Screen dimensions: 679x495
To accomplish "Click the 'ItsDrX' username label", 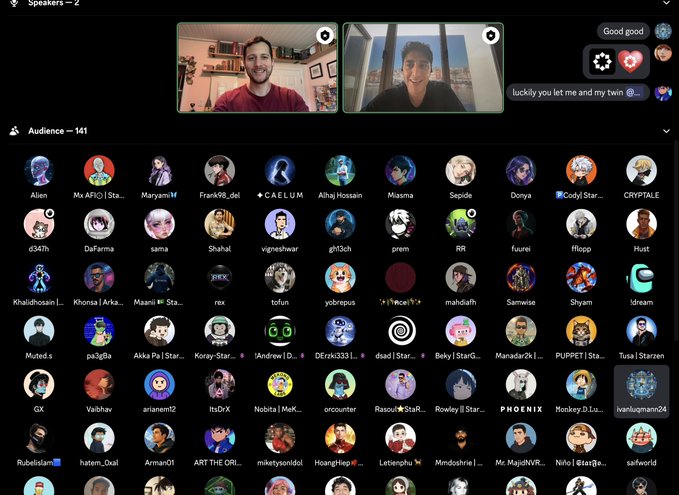I will (220, 409).
